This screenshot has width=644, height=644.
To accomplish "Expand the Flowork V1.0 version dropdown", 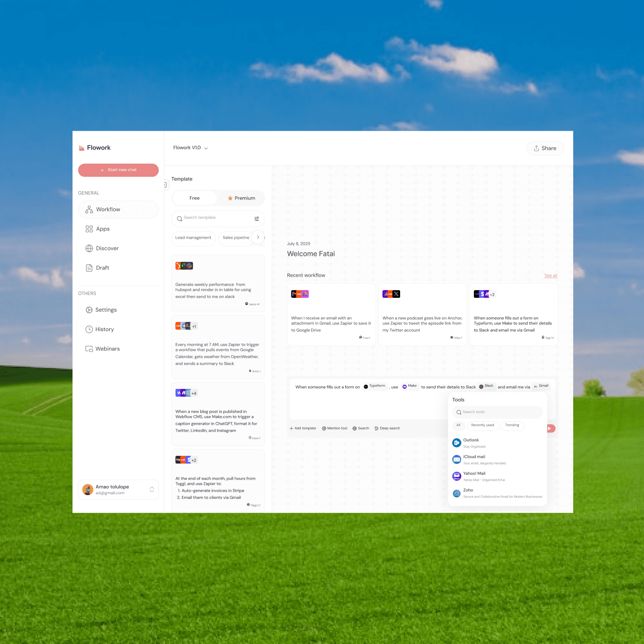I will point(190,148).
